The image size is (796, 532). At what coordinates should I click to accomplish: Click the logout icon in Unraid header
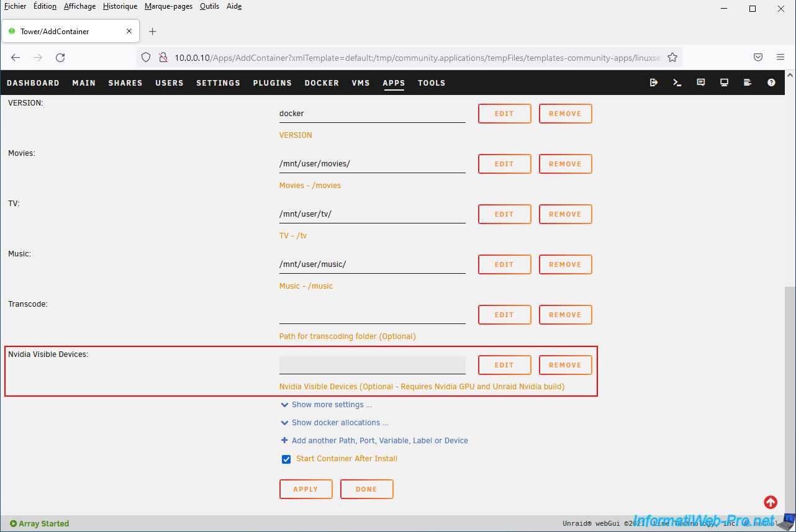(x=654, y=83)
